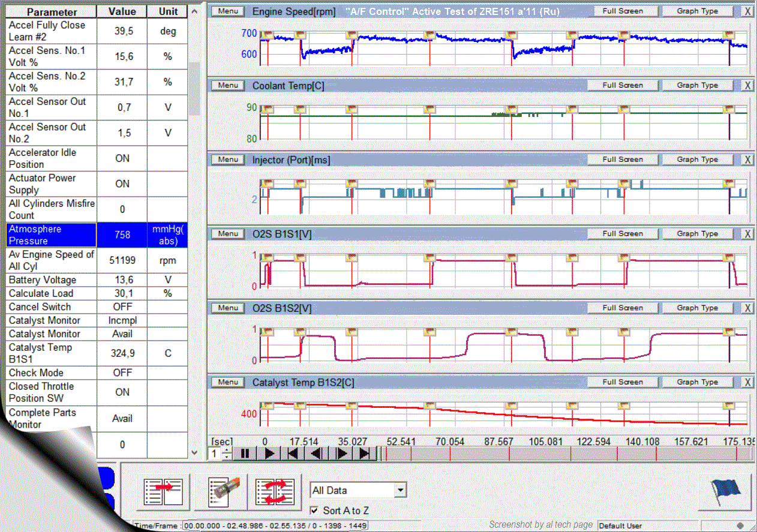Select the Atmosphere Pressure parameter row

click(52, 235)
